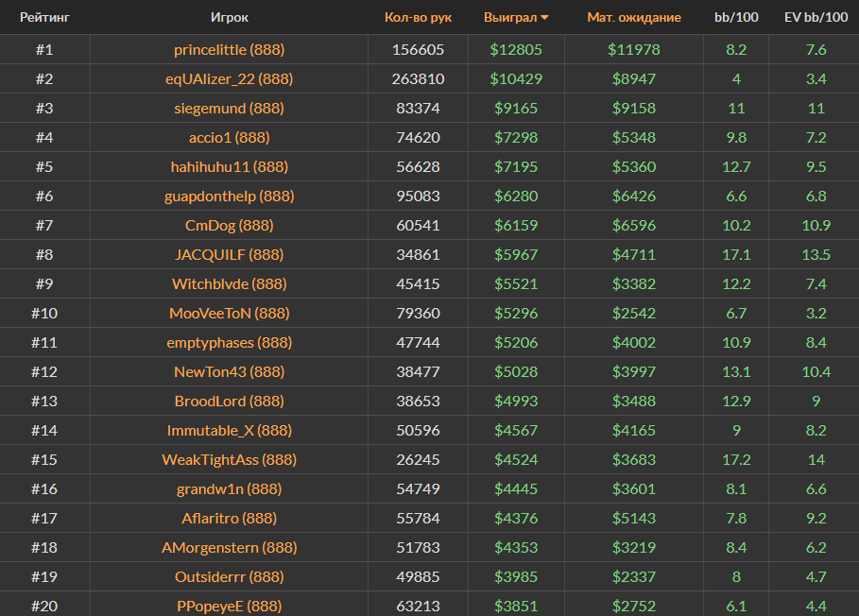Open NewTon43 (888) player page
Screen dimensions: 859x616
tap(229, 371)
